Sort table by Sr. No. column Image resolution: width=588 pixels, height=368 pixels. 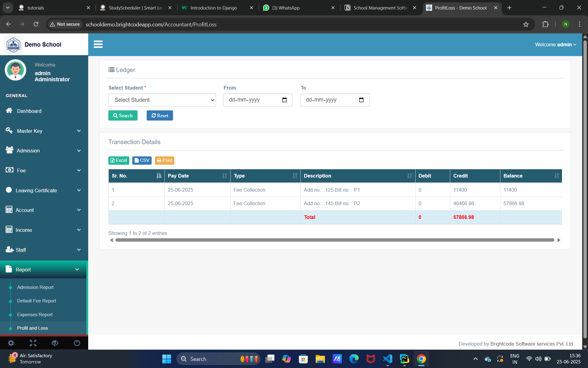(137, 176)
